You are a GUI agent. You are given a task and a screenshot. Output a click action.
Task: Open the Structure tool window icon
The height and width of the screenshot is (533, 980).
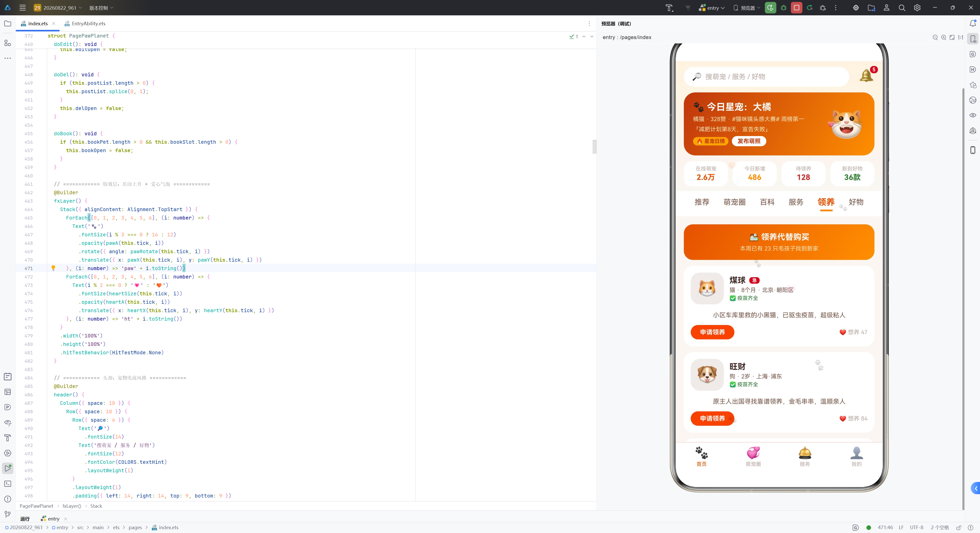pyautogui.click(x=8, y=43)
